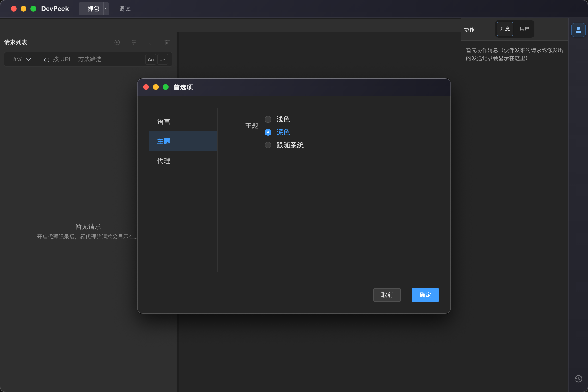Click the 暂无请求 empty-state text
Screen dimensions: 588x392
coord(88,226)
